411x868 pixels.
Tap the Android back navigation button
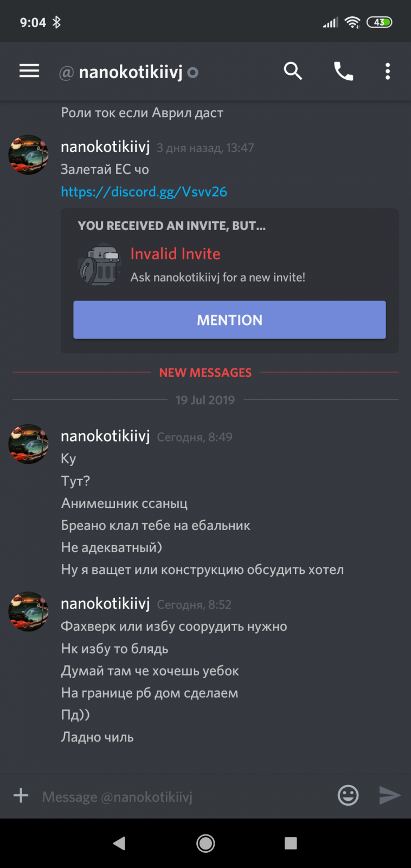[119, 843]
